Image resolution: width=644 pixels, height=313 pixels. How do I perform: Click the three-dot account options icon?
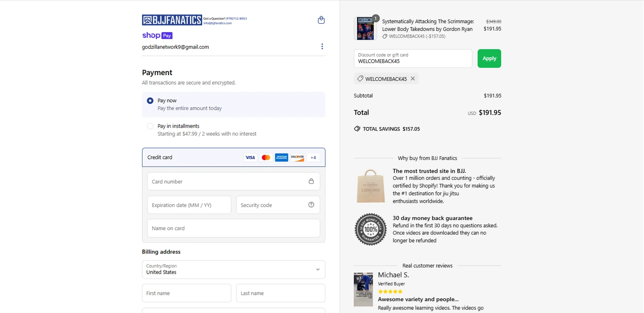(322, 46)
